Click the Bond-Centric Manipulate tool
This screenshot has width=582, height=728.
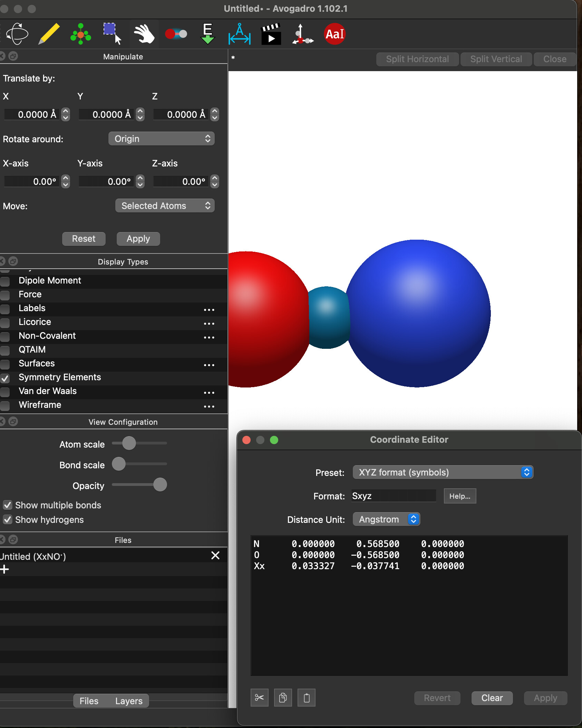click(x=176, y=34)
